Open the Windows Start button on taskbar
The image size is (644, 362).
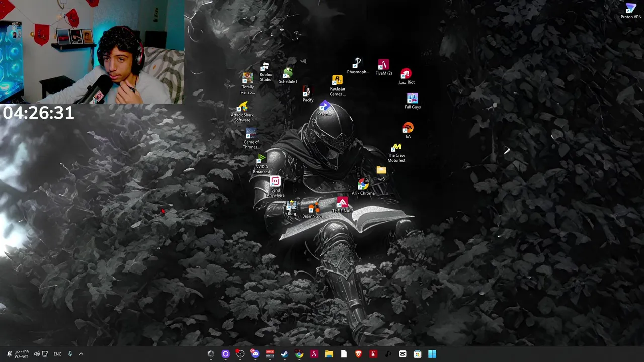click(432, 354)
